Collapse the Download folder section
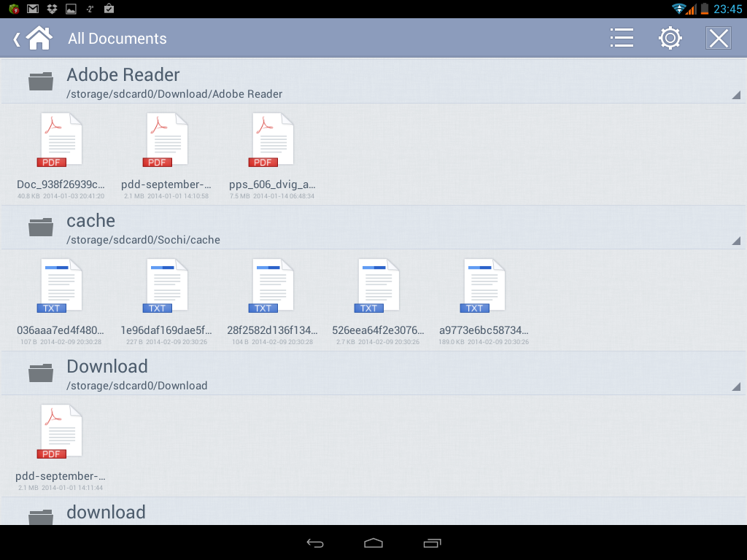 coord(736,386)
